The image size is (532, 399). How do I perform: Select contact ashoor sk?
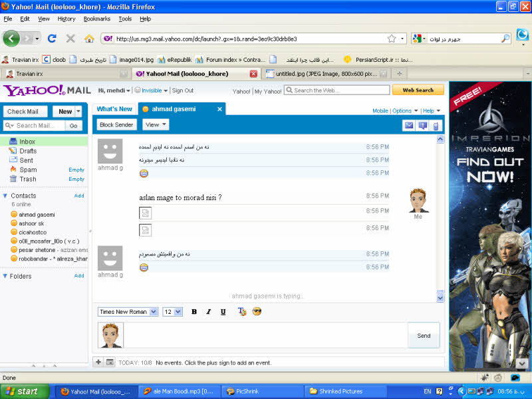pos(31,223)
